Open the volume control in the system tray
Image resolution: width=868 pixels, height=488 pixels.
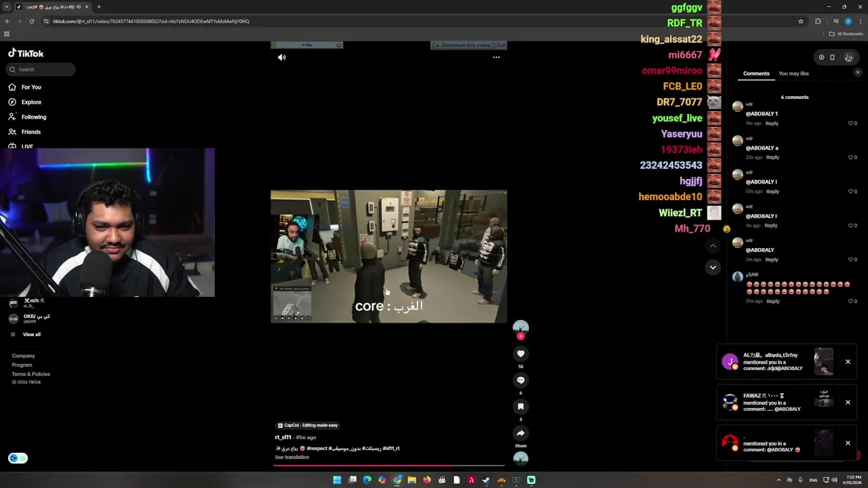[x=833, y=480]
